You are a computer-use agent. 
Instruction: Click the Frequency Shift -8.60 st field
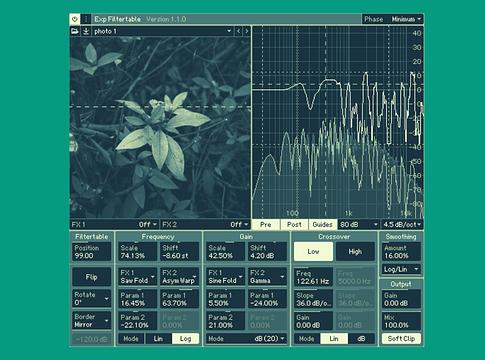click(x=180, y=252)
